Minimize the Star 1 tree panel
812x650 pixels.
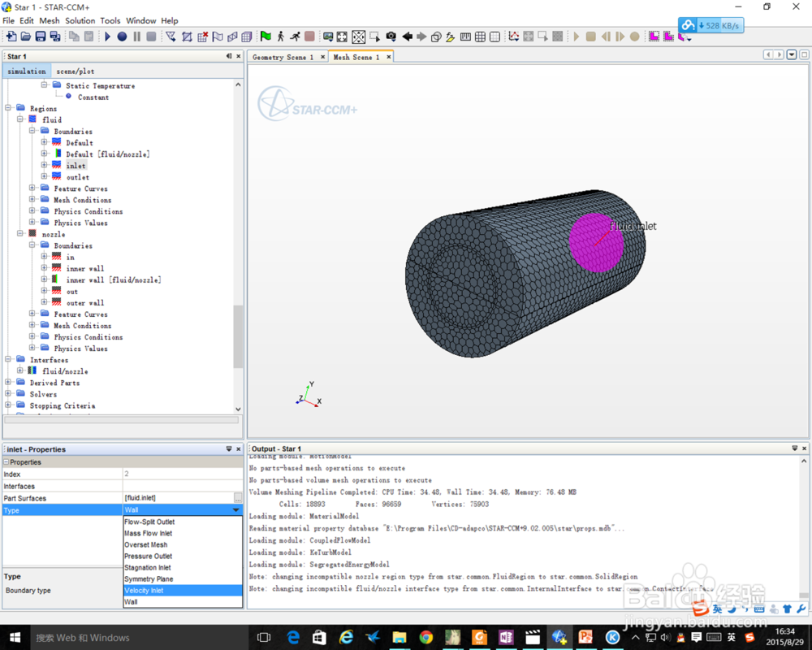point(229,56)
